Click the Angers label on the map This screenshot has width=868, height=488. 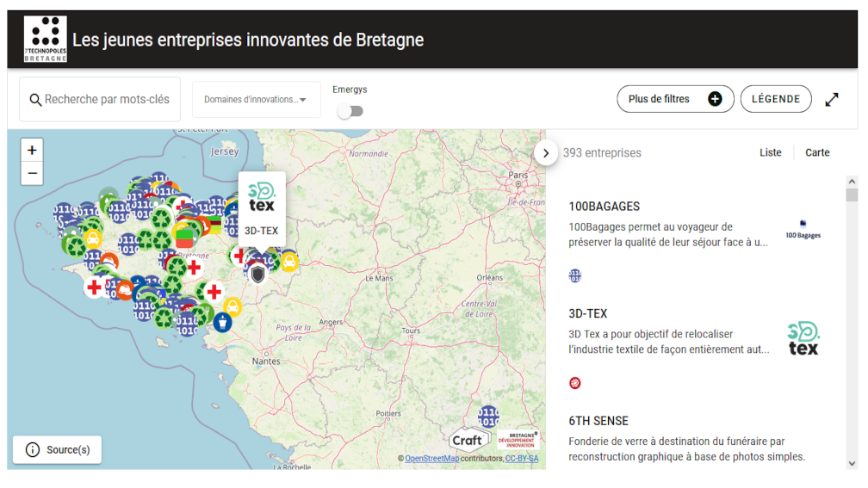(x=331, y=322)
